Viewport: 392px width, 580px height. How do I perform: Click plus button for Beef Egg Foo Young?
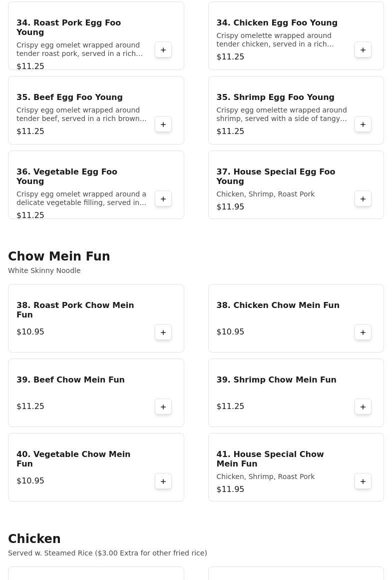click(x=163, y=124)
